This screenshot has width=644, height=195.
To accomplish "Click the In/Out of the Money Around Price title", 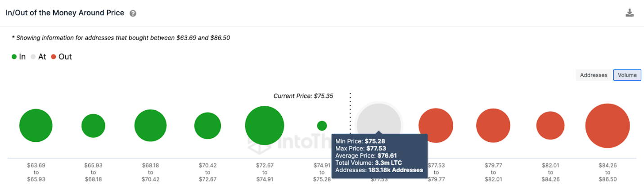I will (65, 13).
